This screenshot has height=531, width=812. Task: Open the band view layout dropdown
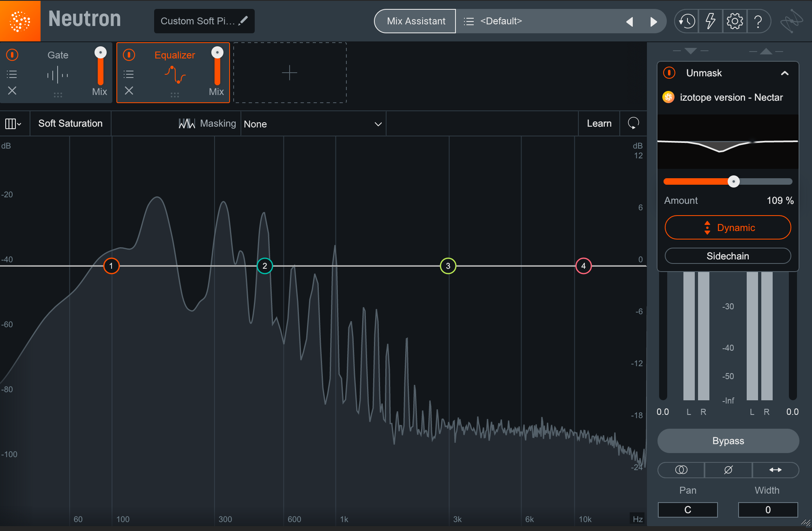[13, 123]
